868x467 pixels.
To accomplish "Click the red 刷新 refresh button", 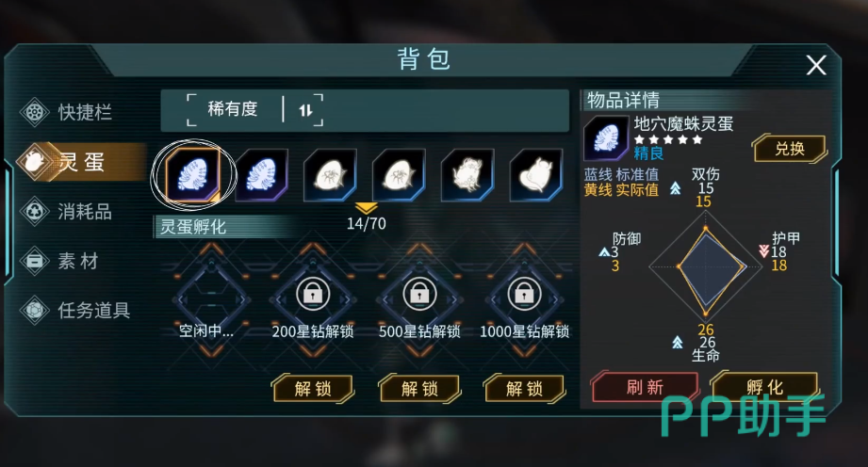I will [645, 387].
